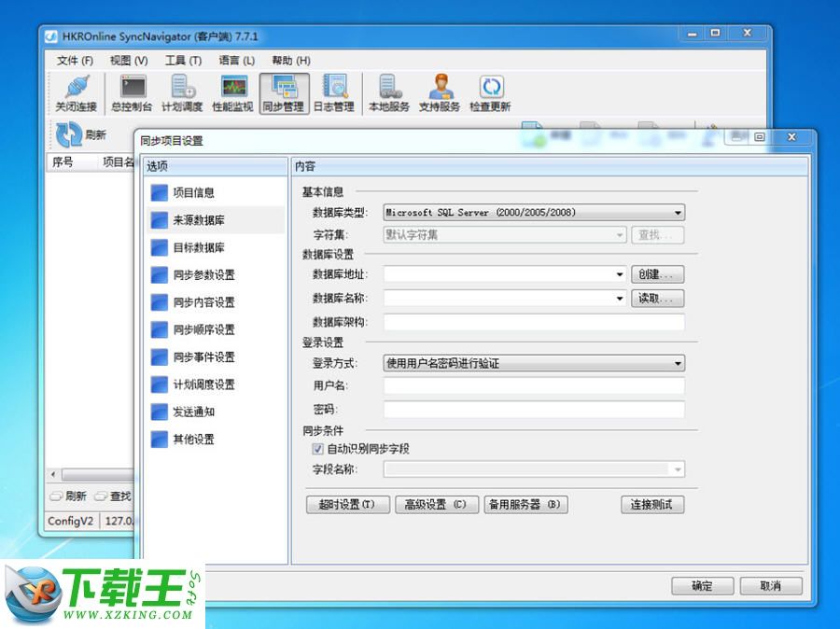The height and width of the screenshot is (629, 840).
Task: Select 发送通知 in the options list
Action: pos(215,412)
